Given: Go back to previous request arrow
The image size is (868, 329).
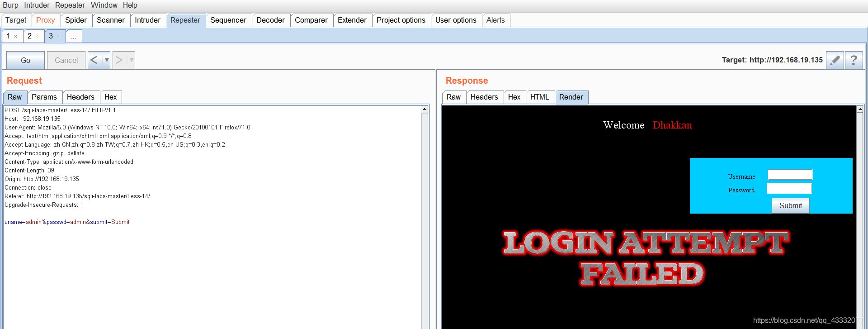Looking at the screenshot, I should click(x=94, y=60).
